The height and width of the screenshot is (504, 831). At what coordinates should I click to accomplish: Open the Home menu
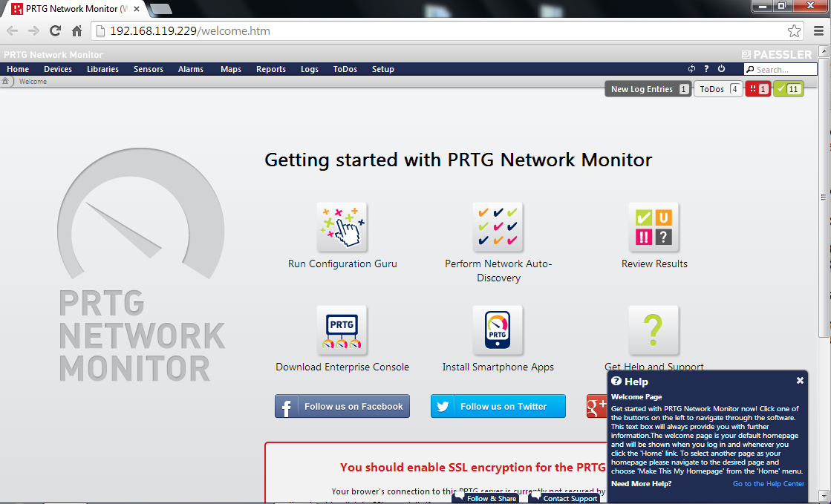click(18, 69)
